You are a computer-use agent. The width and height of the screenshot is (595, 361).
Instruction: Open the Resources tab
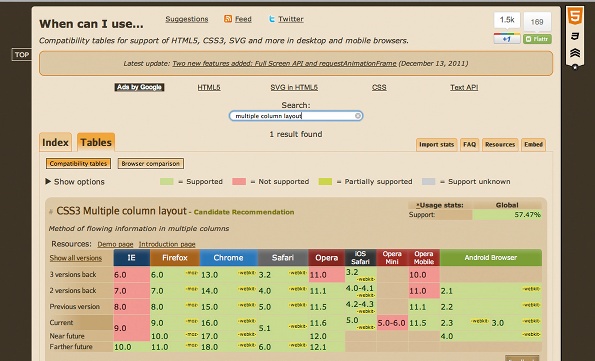pos(500,145)
